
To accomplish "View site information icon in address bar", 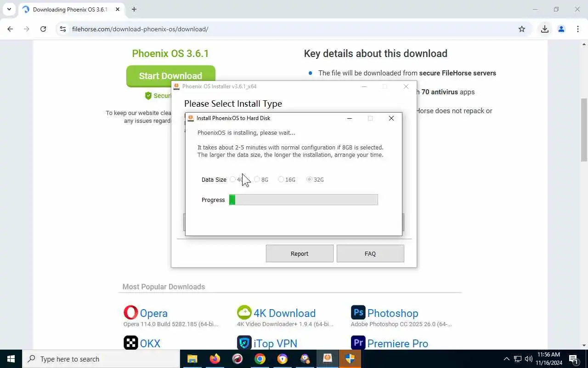I will [63, 29].
